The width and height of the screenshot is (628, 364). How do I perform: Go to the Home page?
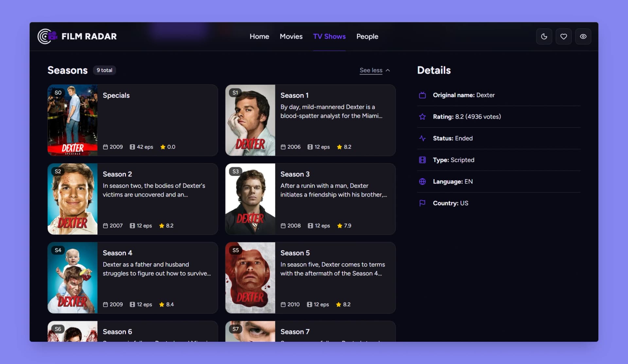coord(259,36)
